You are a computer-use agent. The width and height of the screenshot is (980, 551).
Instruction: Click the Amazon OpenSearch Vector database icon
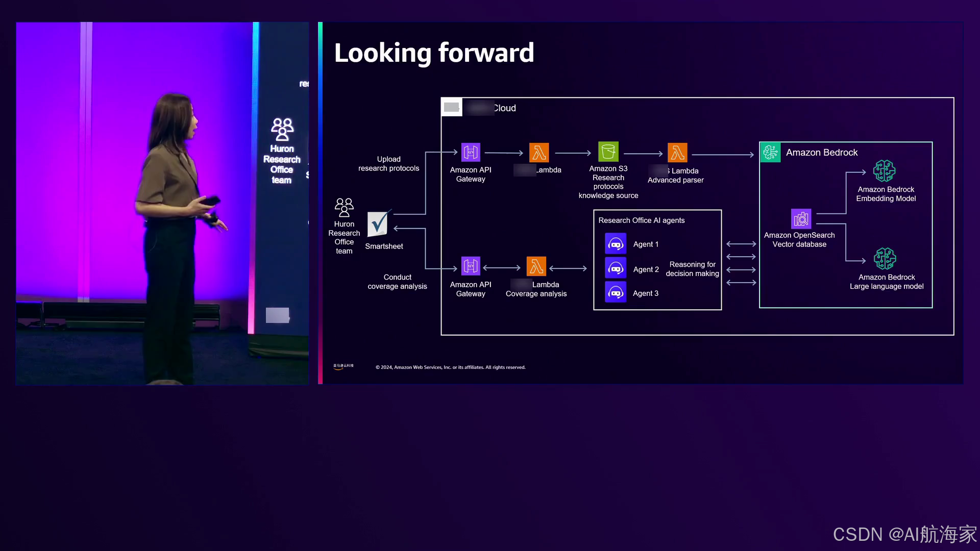coord(801,219)
